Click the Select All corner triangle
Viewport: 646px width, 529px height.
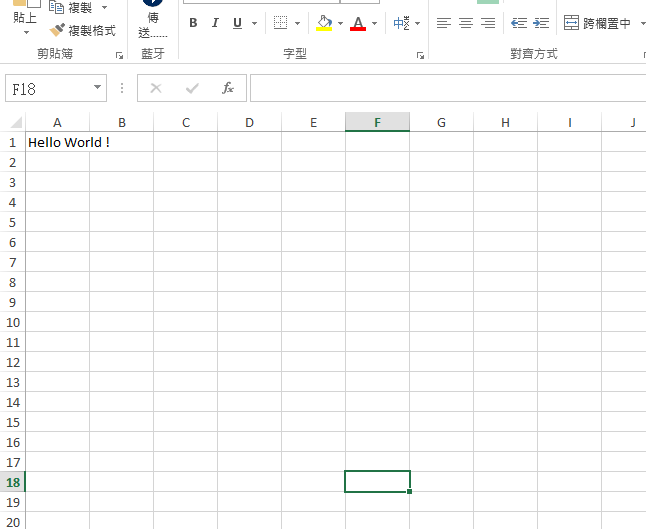click(15, 122)
